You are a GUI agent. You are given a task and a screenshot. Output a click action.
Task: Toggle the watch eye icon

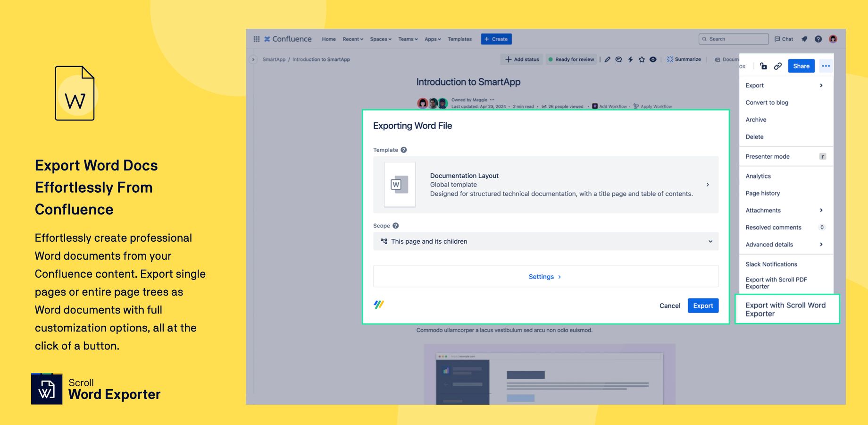click(653, 59)
